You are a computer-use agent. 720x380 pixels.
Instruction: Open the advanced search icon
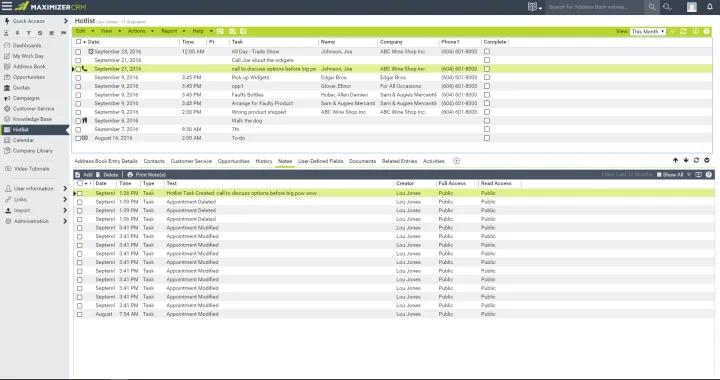(667, 7)
